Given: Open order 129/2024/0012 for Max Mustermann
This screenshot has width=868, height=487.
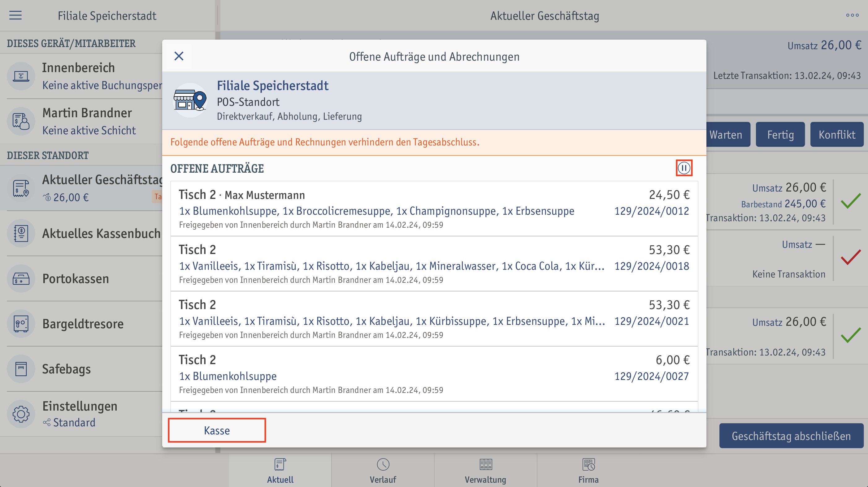Looking at the screenshot, I should (434, 209).
